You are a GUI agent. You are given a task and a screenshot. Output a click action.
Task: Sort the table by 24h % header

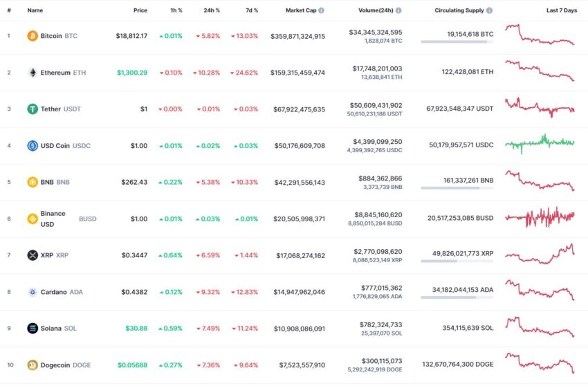212,10
